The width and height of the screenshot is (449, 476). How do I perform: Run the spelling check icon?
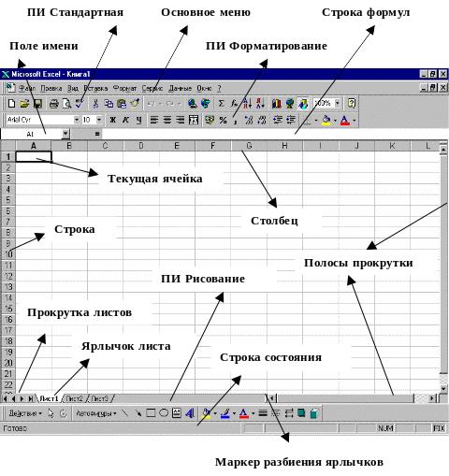point(80,104)
